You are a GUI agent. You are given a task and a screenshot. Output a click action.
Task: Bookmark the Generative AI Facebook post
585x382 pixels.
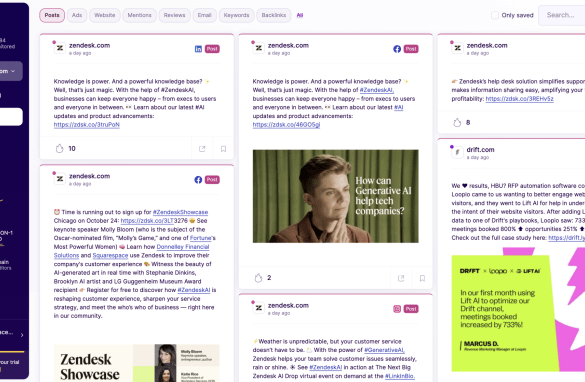tap(422, 278)
